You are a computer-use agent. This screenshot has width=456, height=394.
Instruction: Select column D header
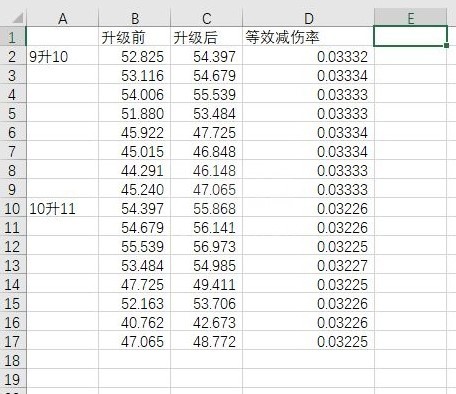tap(309, 18)
